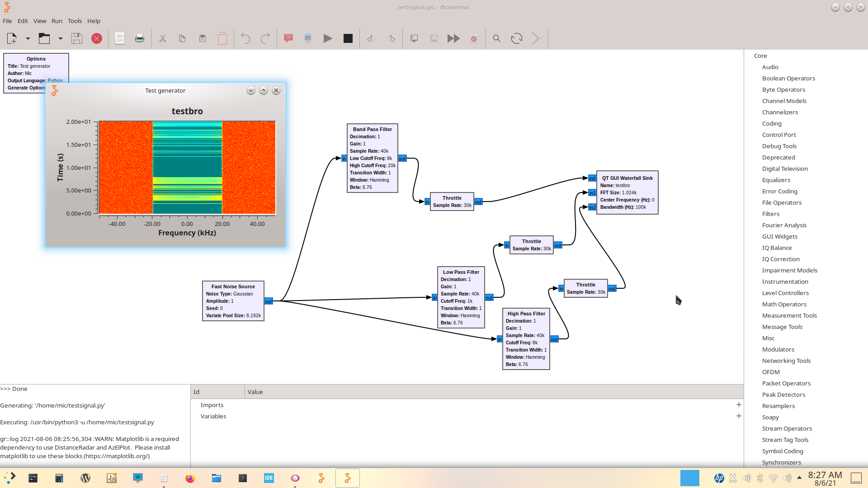This screenshot has height=488, width=868.
Task: Select Fourier Analysis in block tree
Action: pyautogui.click(x=784, y=225)
